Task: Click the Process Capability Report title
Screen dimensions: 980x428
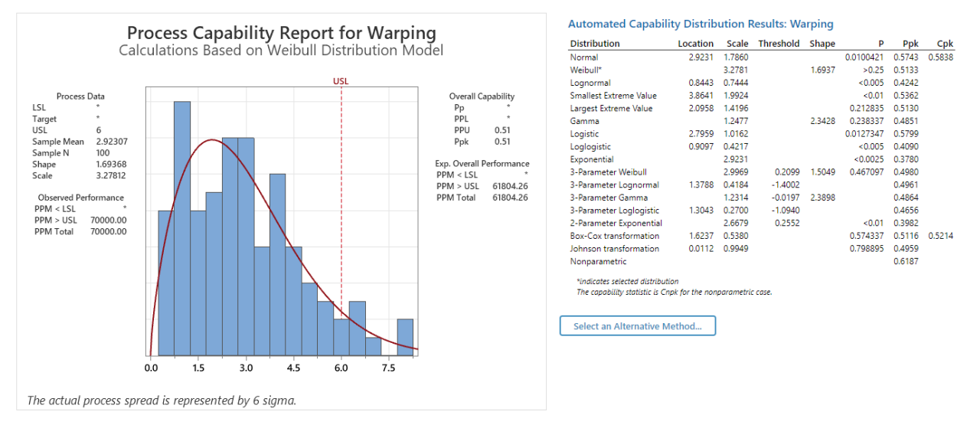Action: click(x=281, y=33)
